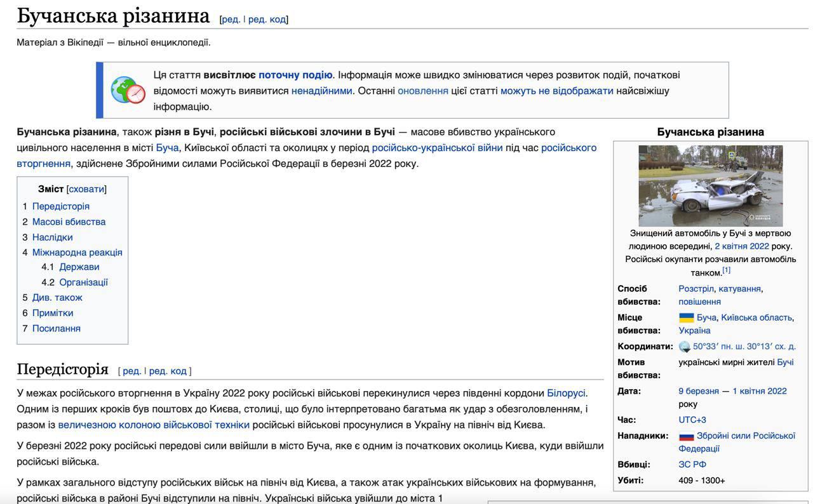Click the Russian flag icon beside Збройні сили

click(x=686, y=436)
